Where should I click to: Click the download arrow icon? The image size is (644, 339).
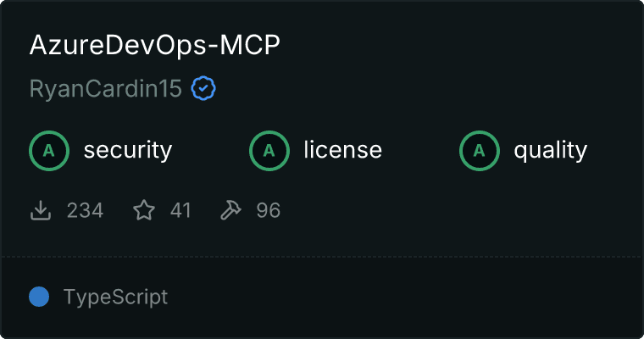tap(41, 210)
